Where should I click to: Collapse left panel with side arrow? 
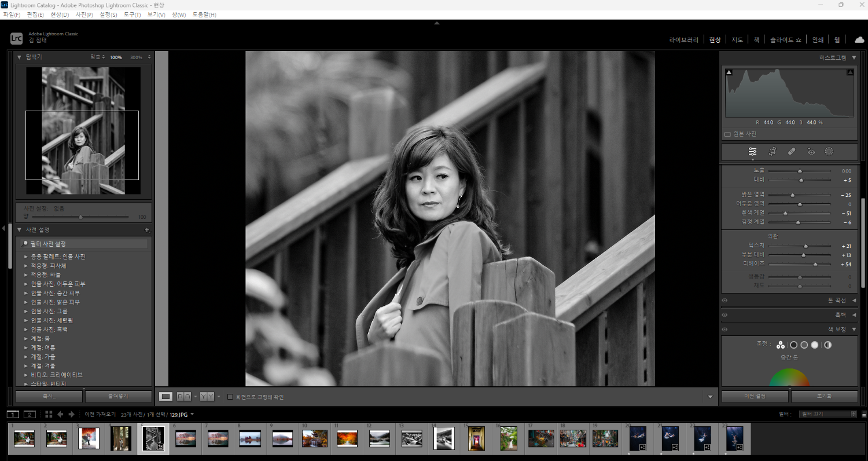click(3, 228)
